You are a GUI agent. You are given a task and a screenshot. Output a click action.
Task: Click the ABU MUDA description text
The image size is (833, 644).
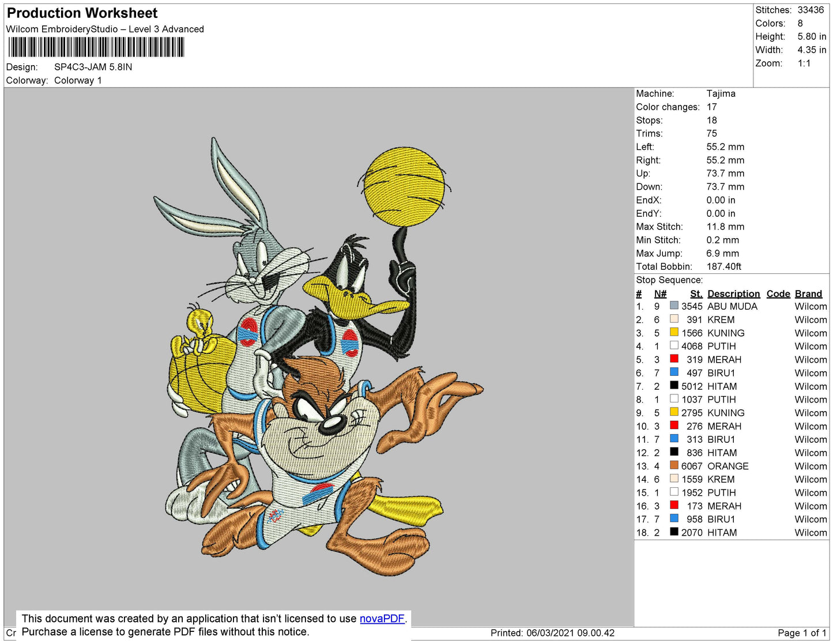point(732,306)
